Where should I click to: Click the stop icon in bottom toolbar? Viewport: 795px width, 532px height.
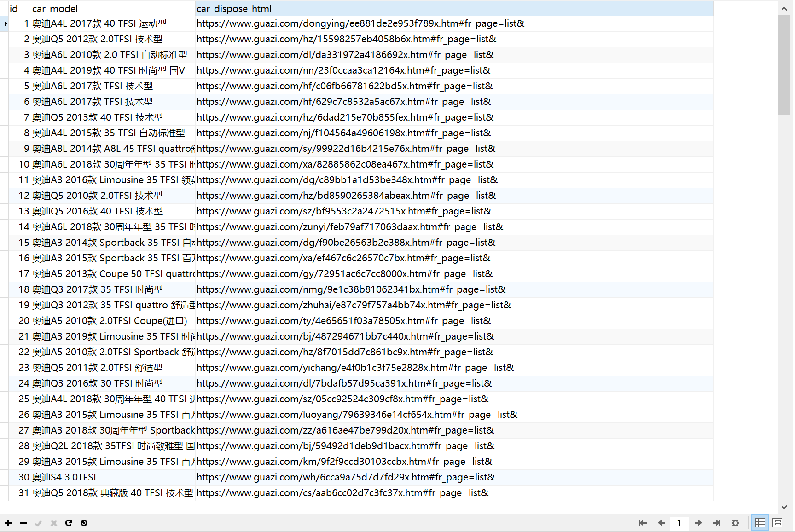click(84, 523)
